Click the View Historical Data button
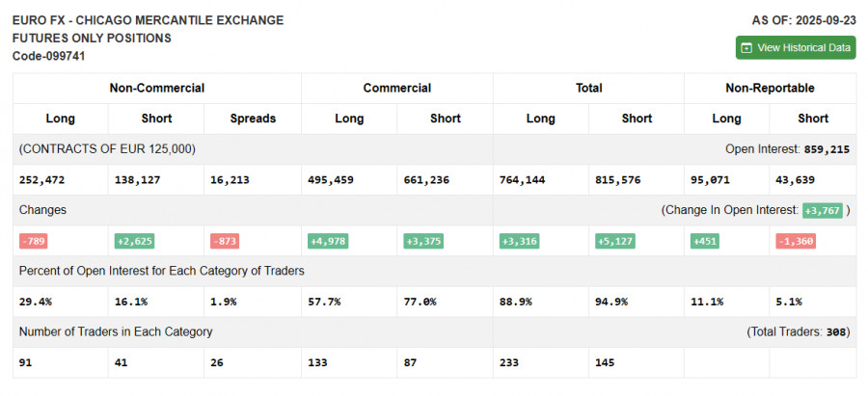This screenshot has height=396, width=868. [795, 47]
